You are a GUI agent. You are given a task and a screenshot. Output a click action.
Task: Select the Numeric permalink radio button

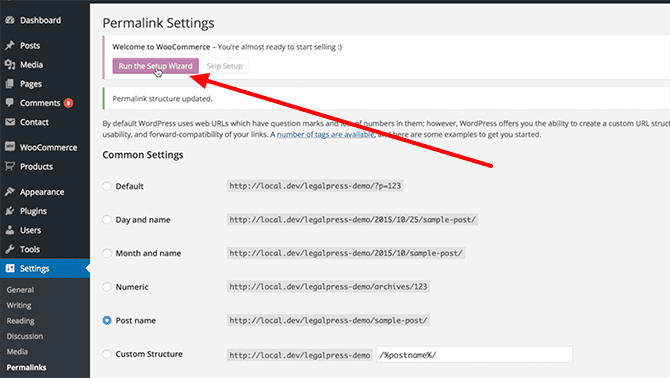107,287
